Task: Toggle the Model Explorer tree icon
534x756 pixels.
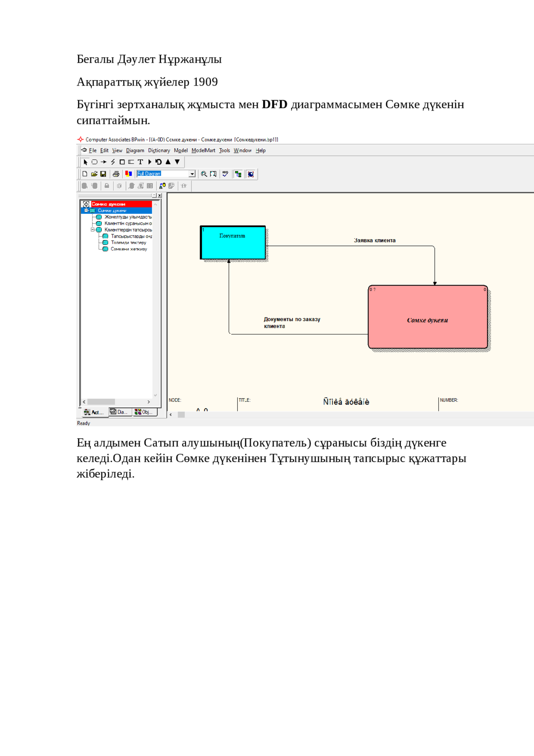Action: (238, 174)
